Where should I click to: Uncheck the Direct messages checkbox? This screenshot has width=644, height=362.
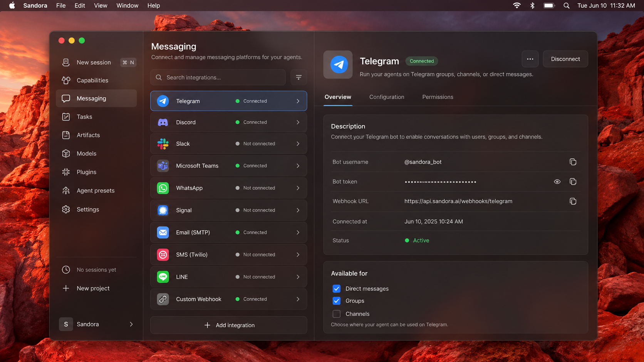[336, 289]
